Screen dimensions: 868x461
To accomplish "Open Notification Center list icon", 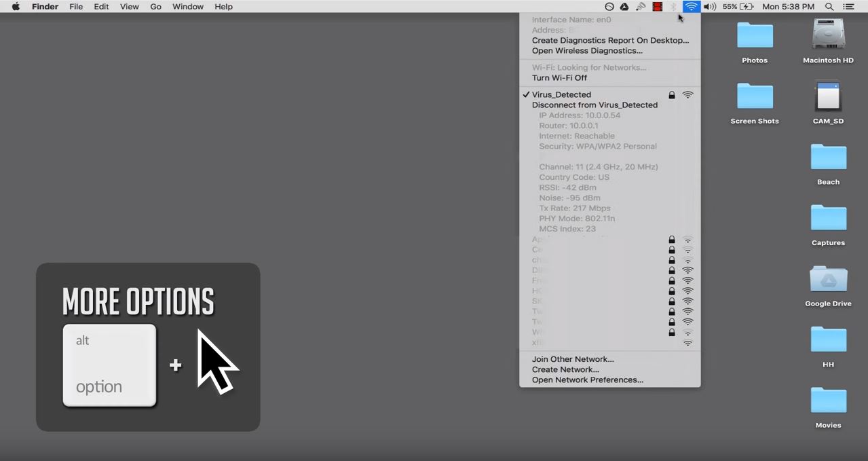I will pos(848,7).
